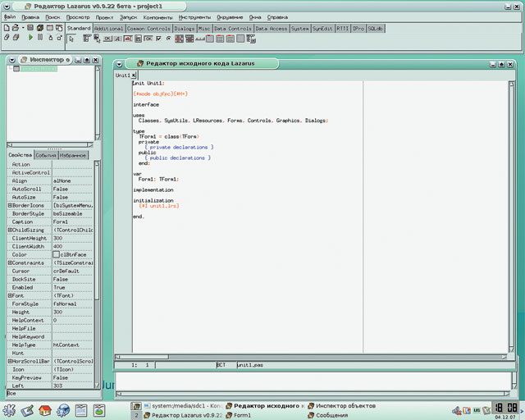Screen dimensions: 525x420
Task: Pick the TRadioButton component from palette
Action: [x=169, y=39]
